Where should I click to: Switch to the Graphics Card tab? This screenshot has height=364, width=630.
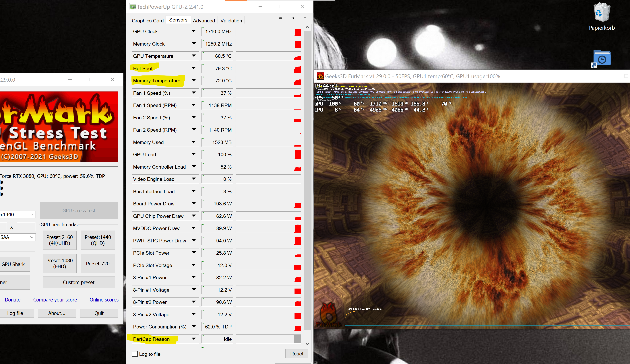[x=148, y=20]
